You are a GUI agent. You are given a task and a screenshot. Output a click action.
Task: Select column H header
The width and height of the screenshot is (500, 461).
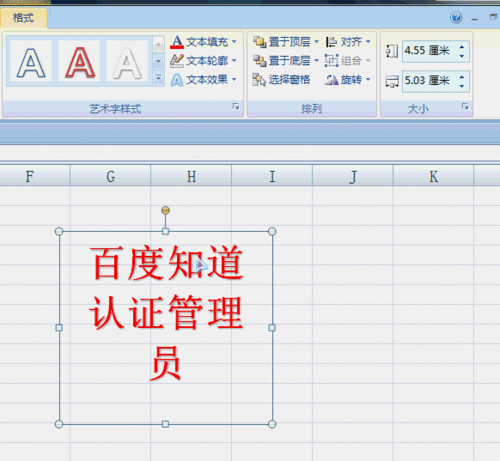pos(191,176)
